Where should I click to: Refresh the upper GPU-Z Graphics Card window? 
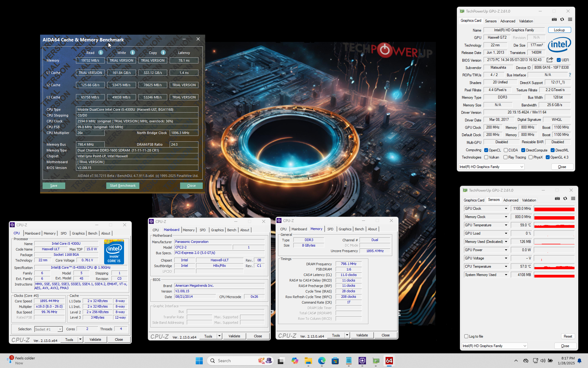pyautogui.click(x=562, y=19)
